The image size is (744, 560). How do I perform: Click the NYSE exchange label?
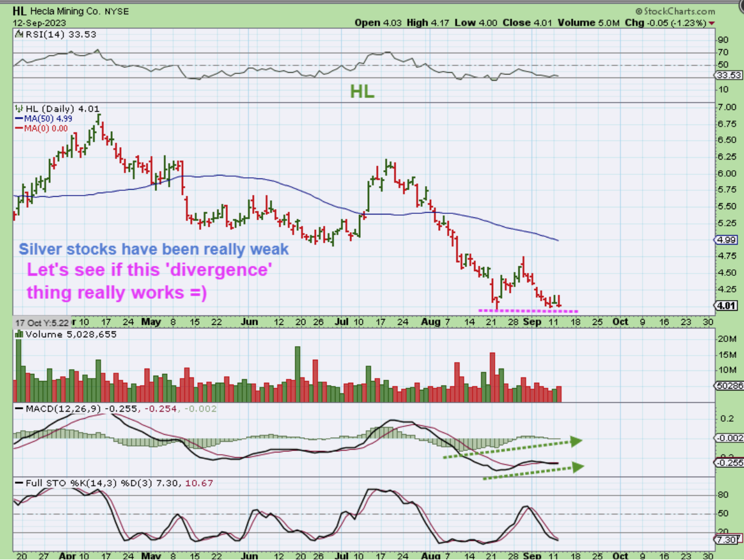pyautogui.click(x=117, y=11)
